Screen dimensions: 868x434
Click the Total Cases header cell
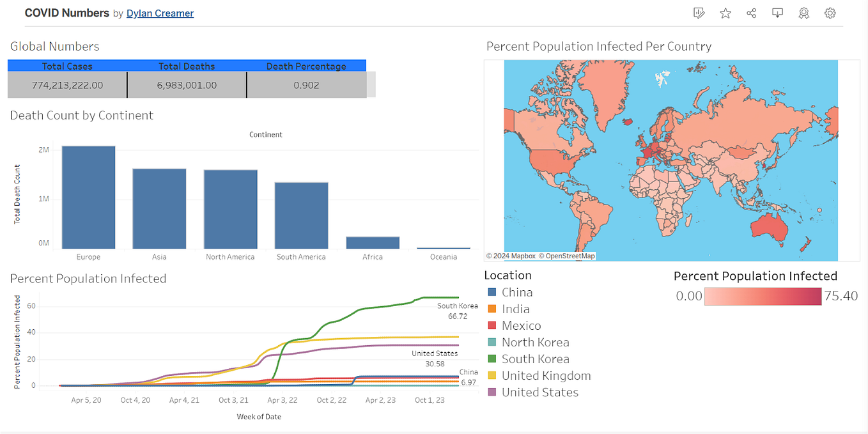[x=67, y=66]
